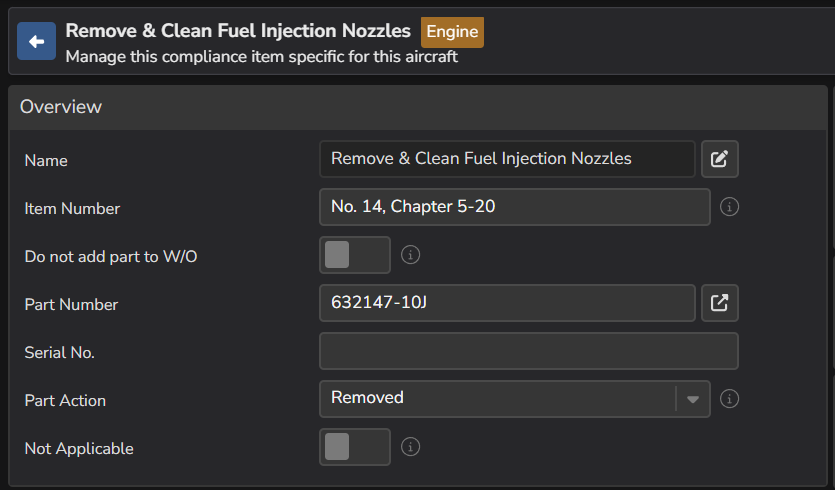Show info for Part Action
This screenshot has width=835, height=490.
point(730,399)
